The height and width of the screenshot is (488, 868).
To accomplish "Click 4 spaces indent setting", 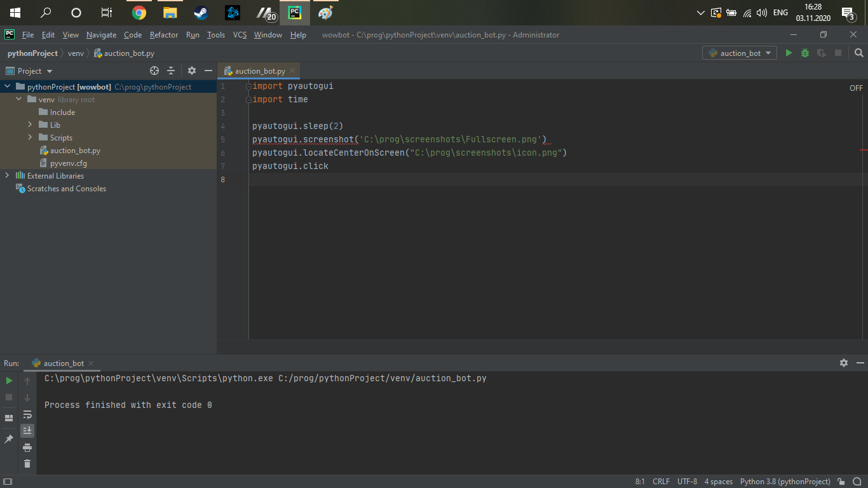I will (x=718, y=482).
